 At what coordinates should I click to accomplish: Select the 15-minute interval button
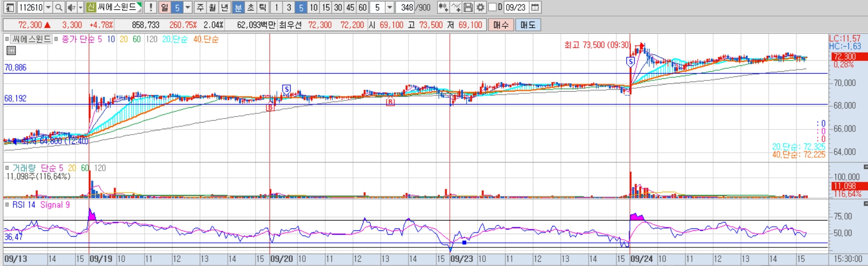click(x=326, y=7)
